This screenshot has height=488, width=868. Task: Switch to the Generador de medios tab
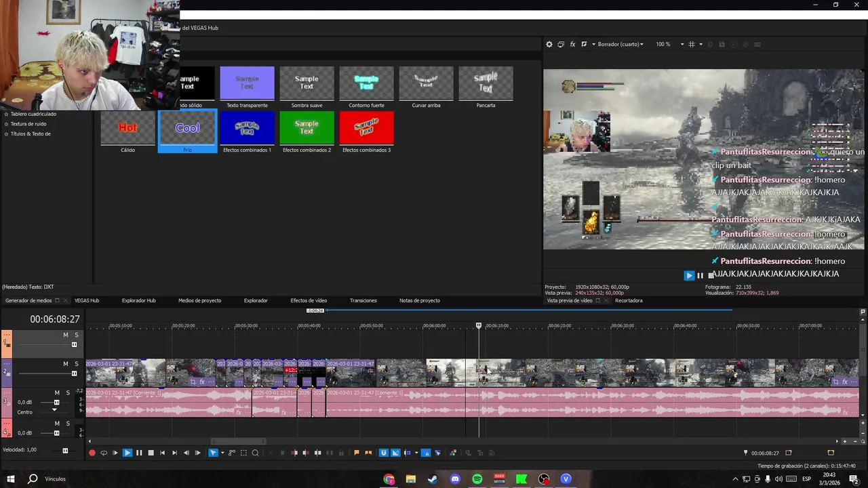coord(28,300)
